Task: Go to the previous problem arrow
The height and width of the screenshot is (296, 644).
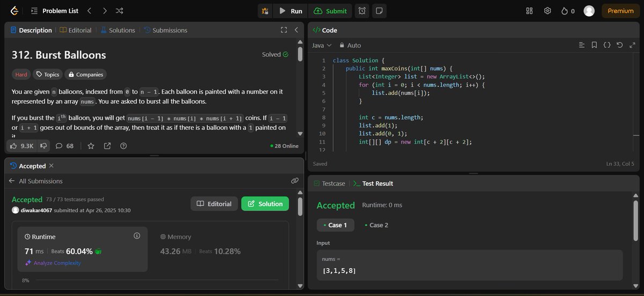Action: coord(89,11)
